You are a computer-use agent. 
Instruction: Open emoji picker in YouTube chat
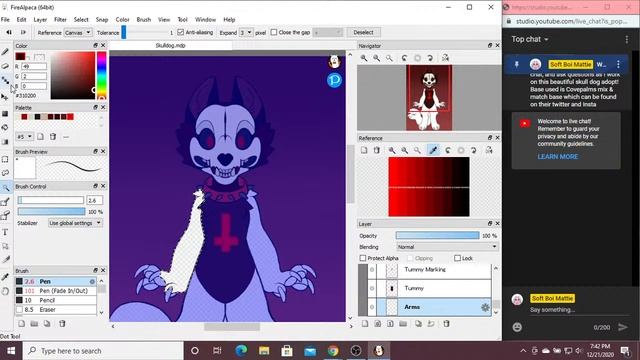[517, 327]
